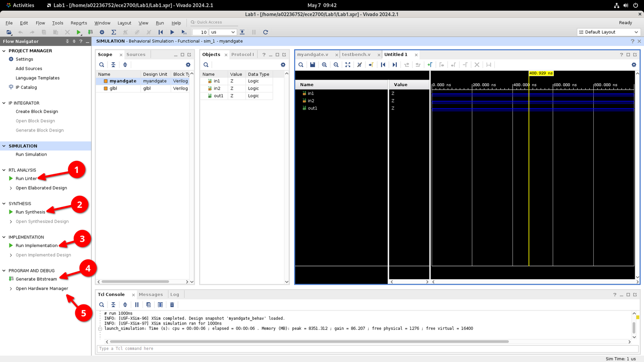Open the Flow menu
Viewport: 644px width, 362px height.
40,23
